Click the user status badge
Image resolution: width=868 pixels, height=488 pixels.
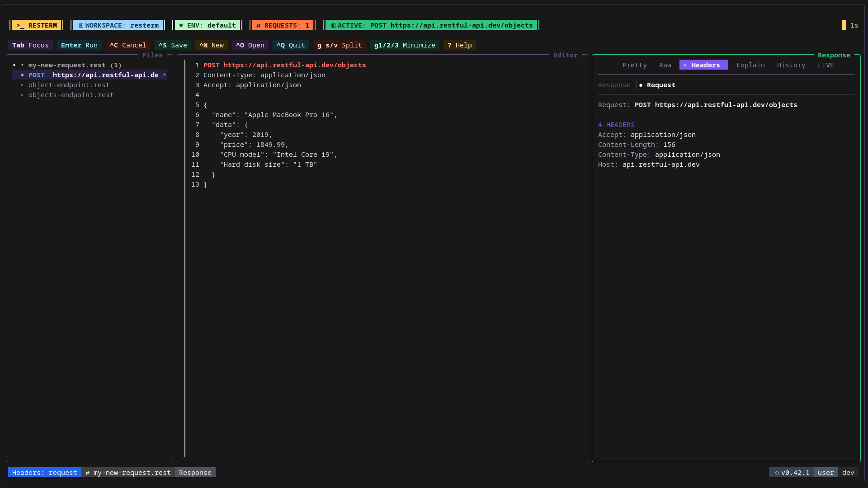[826, 472]
